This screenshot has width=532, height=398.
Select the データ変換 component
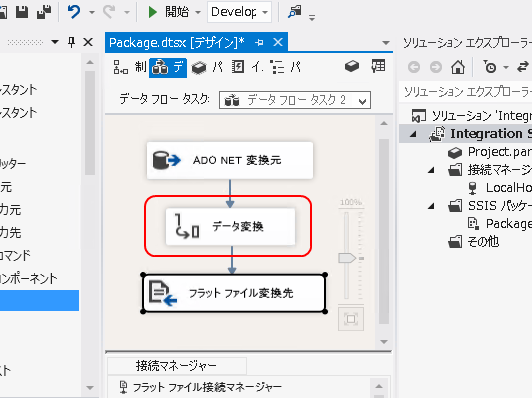[230, 226]
